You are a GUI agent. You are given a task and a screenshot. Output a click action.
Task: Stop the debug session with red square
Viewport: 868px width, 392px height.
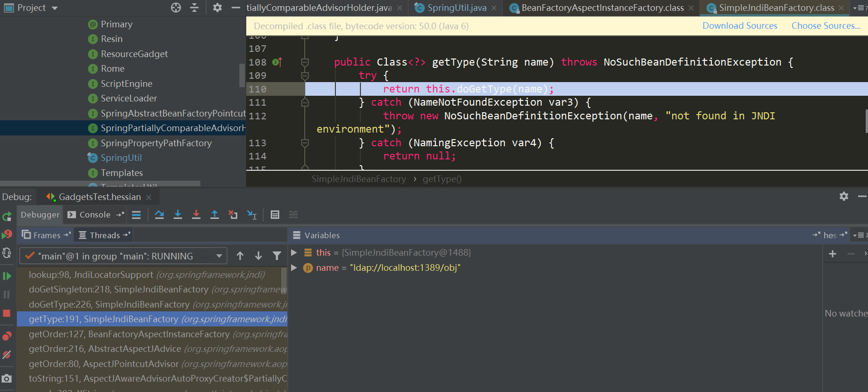click(7, 313)
